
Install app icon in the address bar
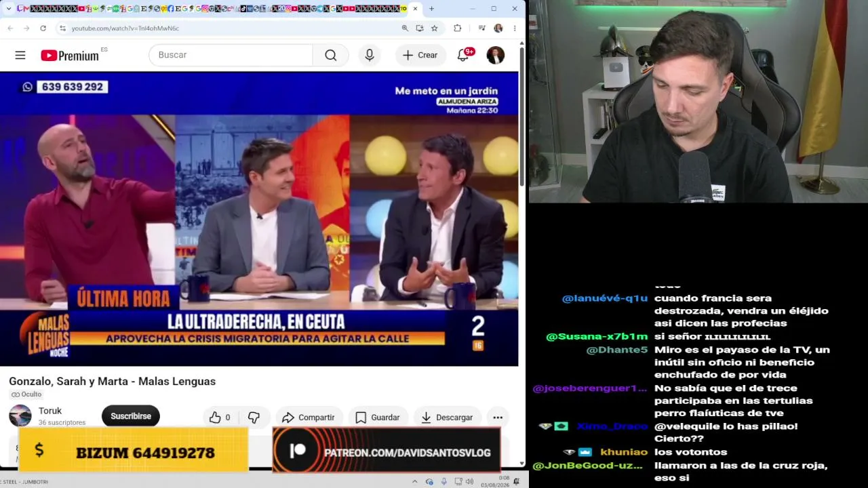click(x=420, y=28)
